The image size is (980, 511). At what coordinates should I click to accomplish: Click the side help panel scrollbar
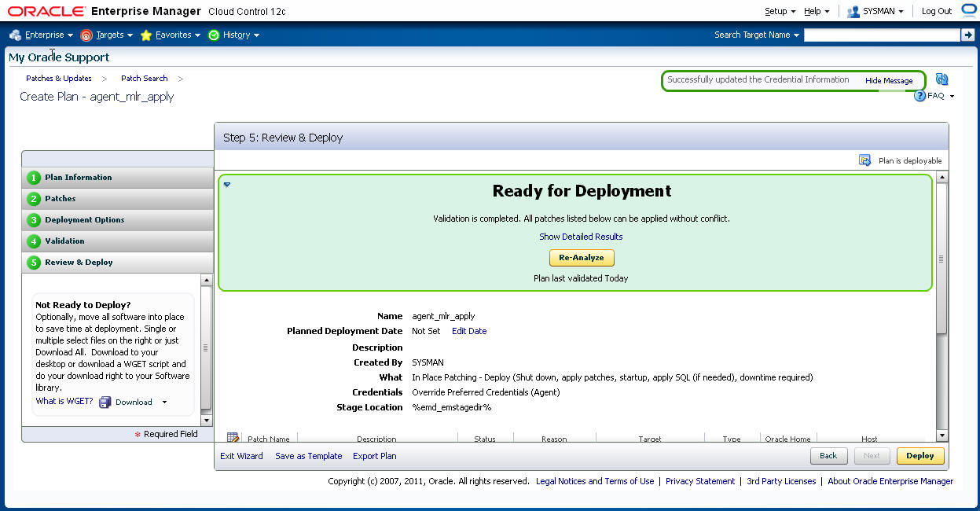[x=207, y=347]
